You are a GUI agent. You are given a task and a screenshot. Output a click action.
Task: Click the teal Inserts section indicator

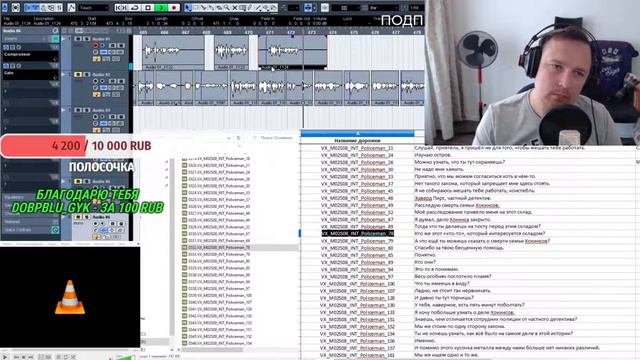point(55,39)
